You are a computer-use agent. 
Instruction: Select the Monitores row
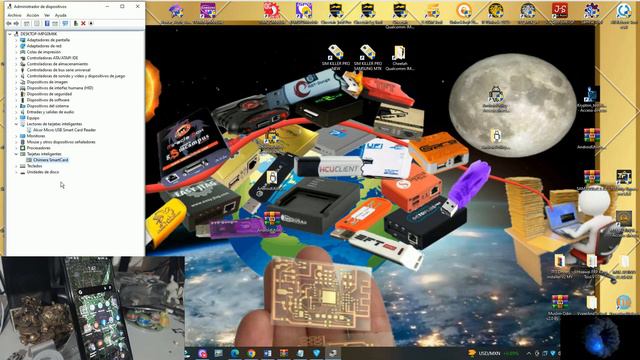pos(32,136)
